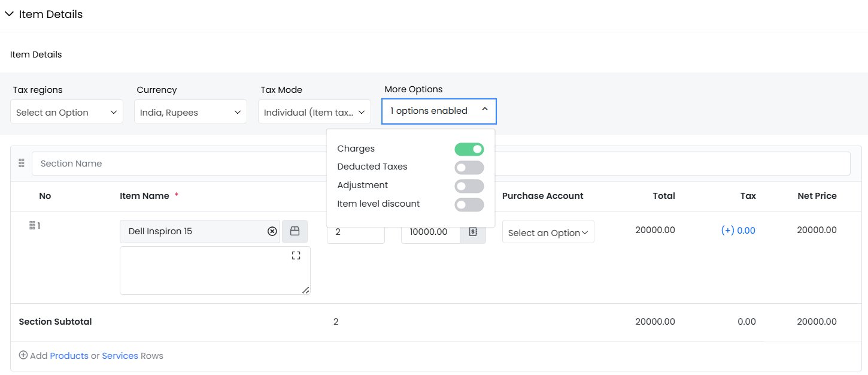Enable the Deducted Taxes toggle
The width and height of the screenshot is (868, 375).
[469, 167]
